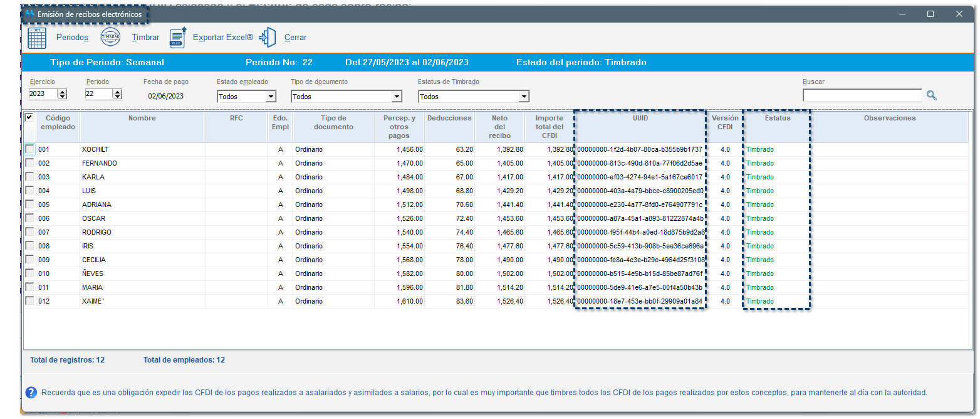Click the Cerrar door icon

pos(268,38)
